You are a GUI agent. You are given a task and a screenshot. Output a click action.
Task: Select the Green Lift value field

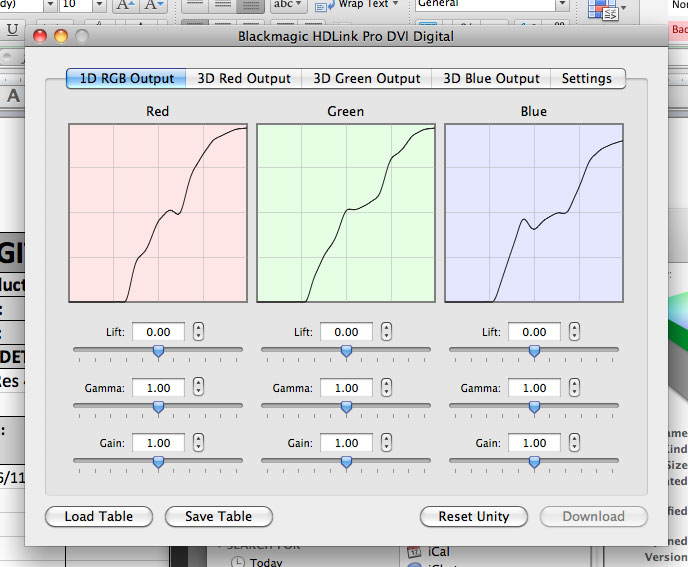(x=346, y=332)
